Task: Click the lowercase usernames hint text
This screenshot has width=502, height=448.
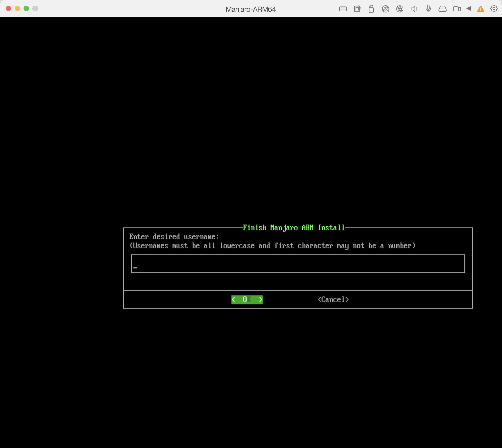Action: pos(272,246)
